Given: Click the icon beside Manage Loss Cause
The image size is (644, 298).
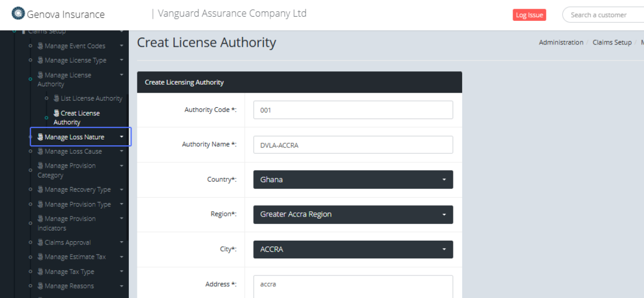Looking at the screenshot, I should 40,152.
